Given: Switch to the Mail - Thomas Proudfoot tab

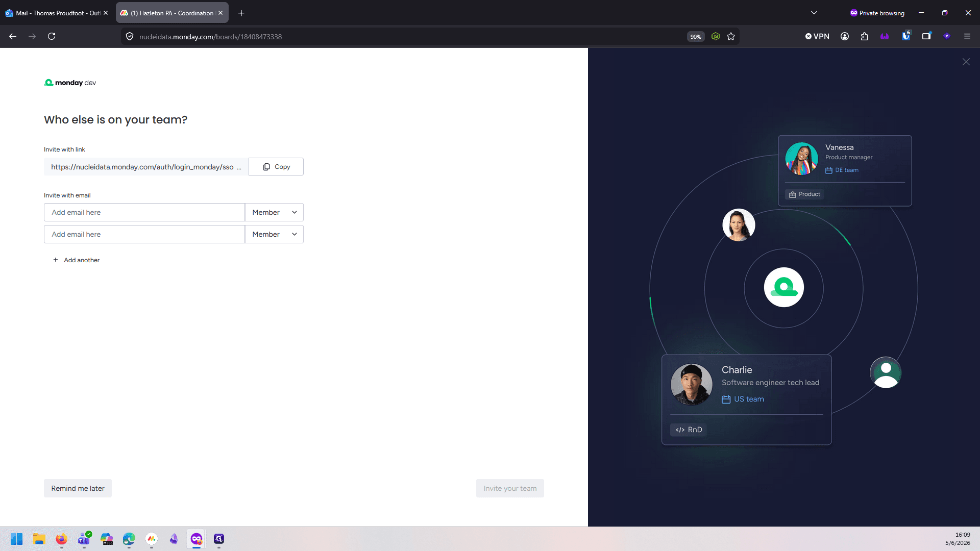Looking at the screenshot, I should (x=57, y=13).
